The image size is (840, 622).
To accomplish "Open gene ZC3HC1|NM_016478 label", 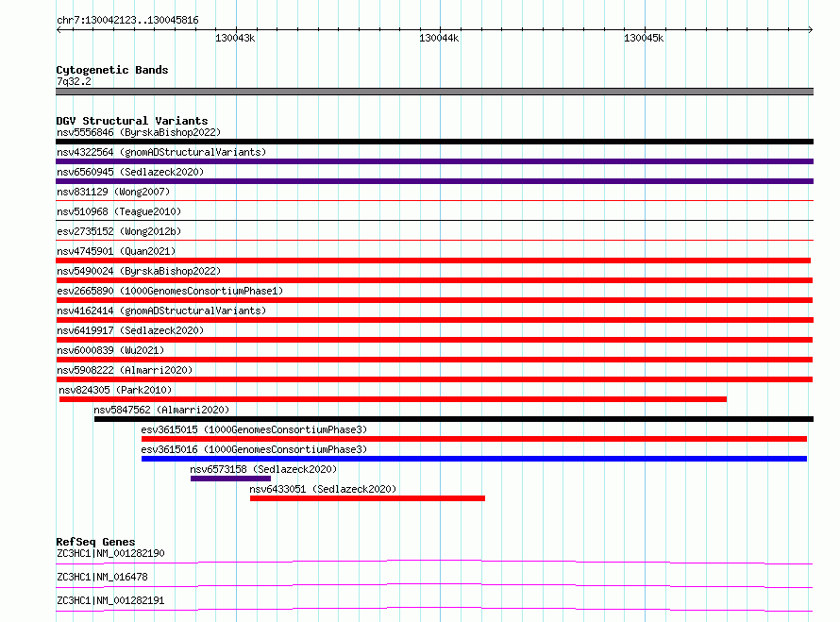I will (x=102, y=577).
